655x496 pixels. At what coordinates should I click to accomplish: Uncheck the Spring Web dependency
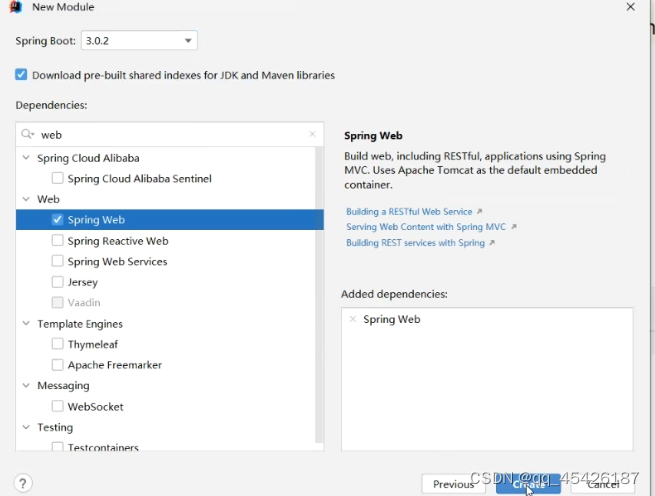coord(58,219)
